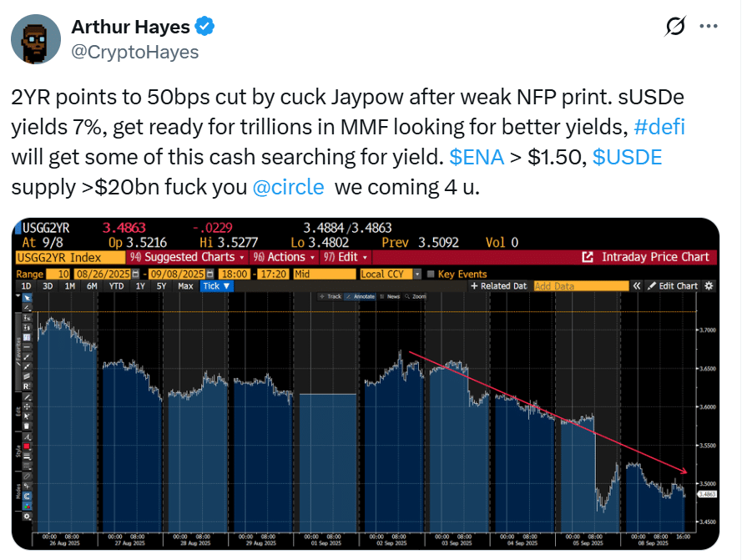Click the double-chevron collapse icon near Edit Chart
This screenshot has width=747, height=560.
click(637, 286)
